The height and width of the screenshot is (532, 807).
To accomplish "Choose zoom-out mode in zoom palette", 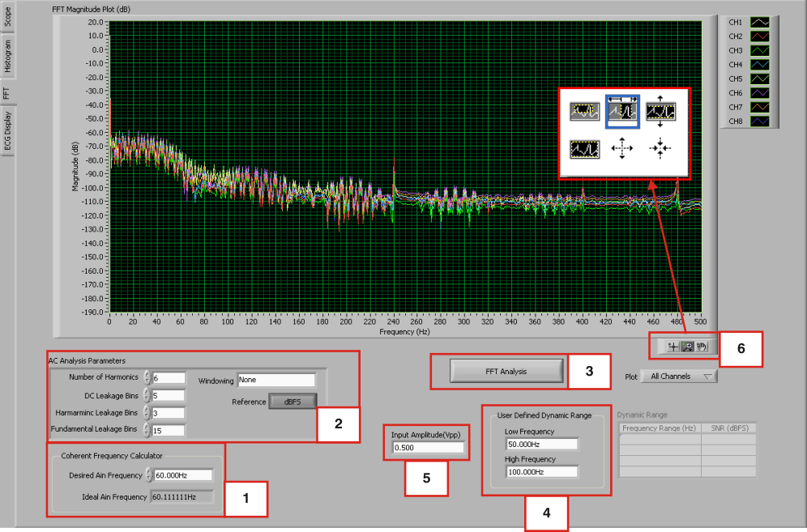I will tap(660, 148).
